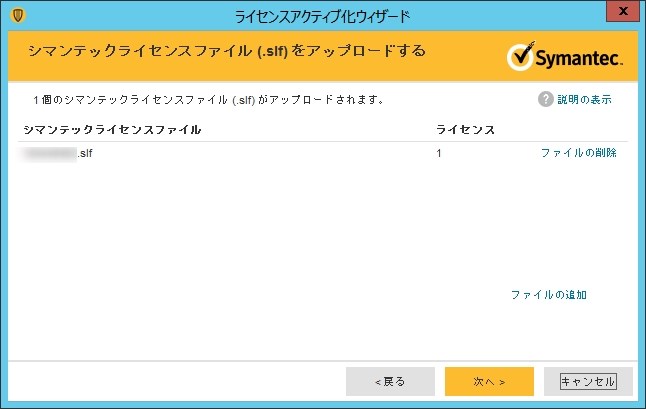Cancel the wizard with キャンセル button
This screenshot has width=646, height=409.
tap(588, 382)
